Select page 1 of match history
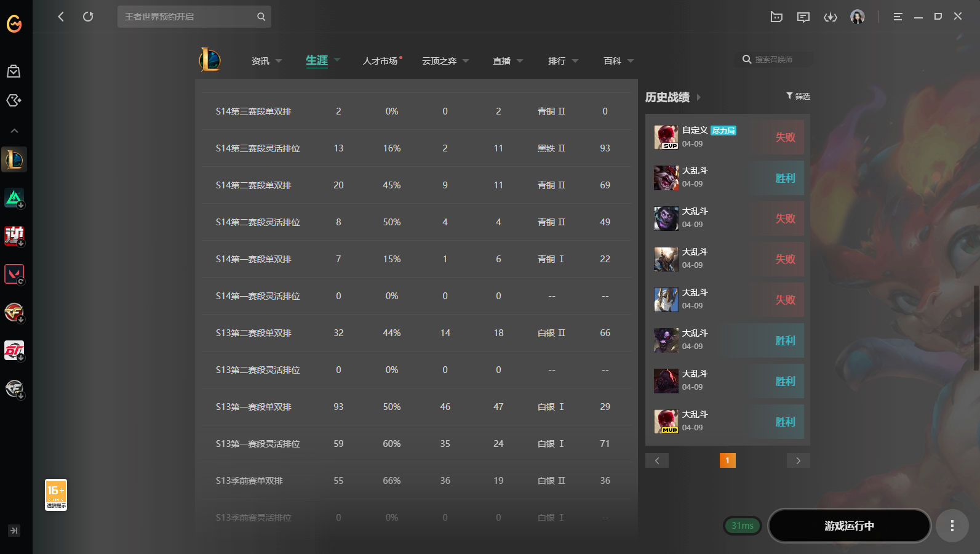This screenshot has width=980, height=554. click(x=727, y=460)
